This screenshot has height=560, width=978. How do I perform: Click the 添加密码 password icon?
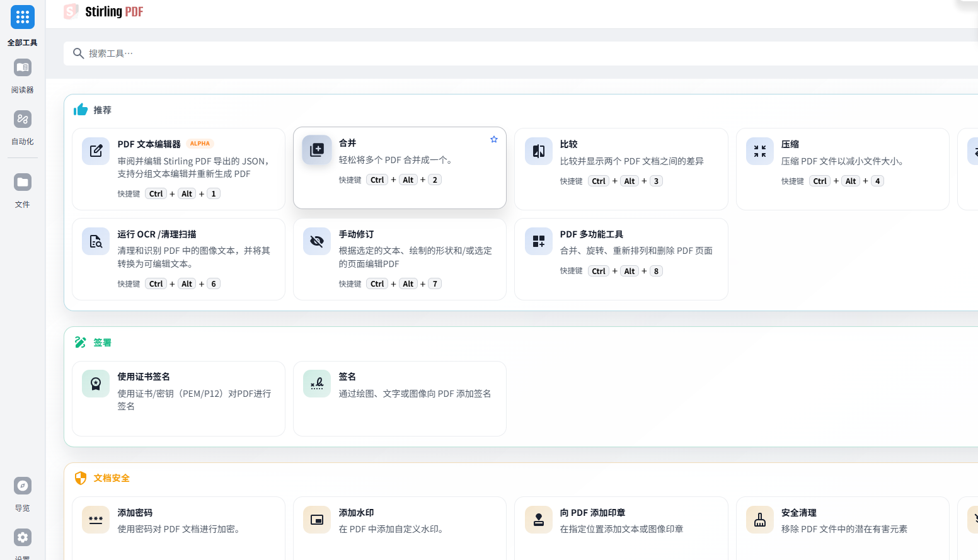click(96, 520)
